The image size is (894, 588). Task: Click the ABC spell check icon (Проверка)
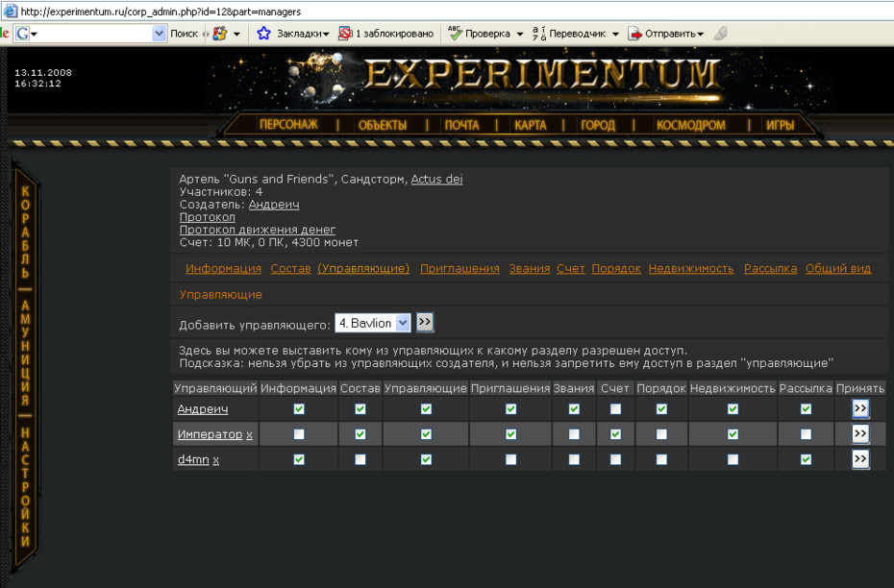click(455, 33)
